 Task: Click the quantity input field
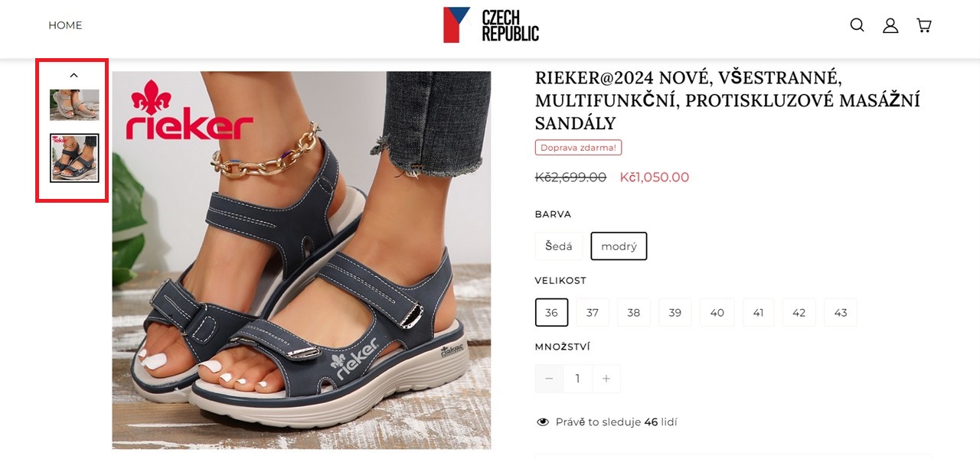(x=578, y=379)
